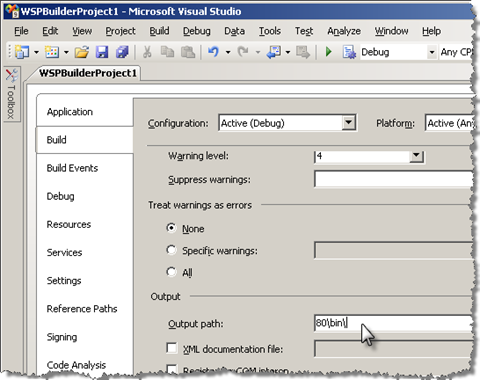Image resolution: width=480 pixels, height=380 pixels.
Task: Click the Copy toolbar icon
Action: tap(167, 52)
